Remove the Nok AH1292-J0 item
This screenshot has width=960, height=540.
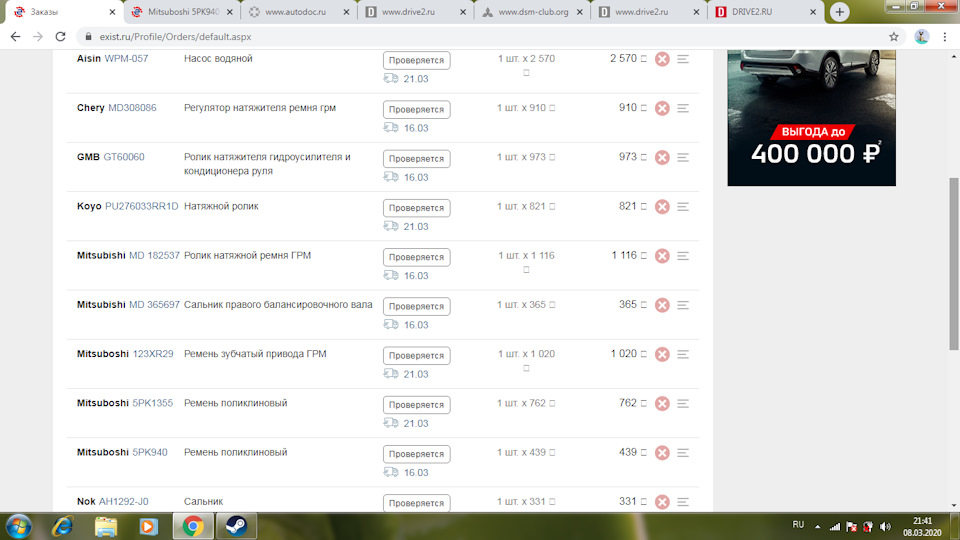(x=662, y=502)
